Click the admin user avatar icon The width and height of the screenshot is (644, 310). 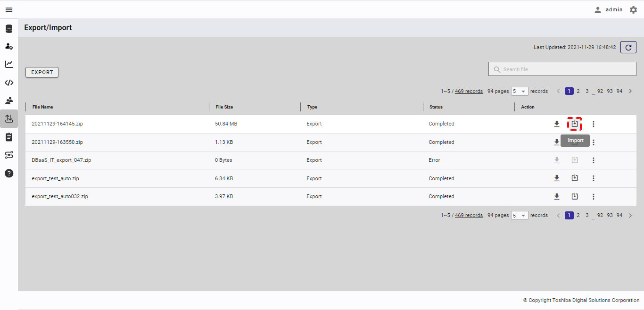click(x=598, y=9)
